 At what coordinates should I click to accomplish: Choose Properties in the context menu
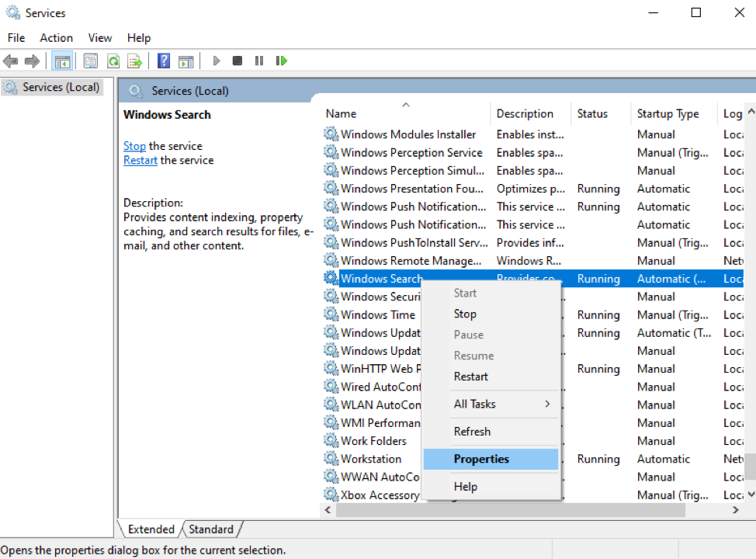pos(491,459)
